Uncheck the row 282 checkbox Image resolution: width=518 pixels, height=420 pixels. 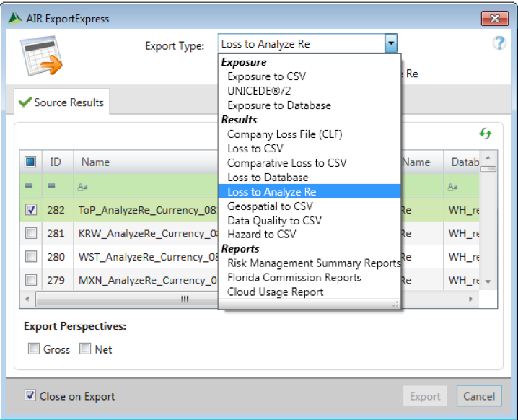click(x=31, y=210)
